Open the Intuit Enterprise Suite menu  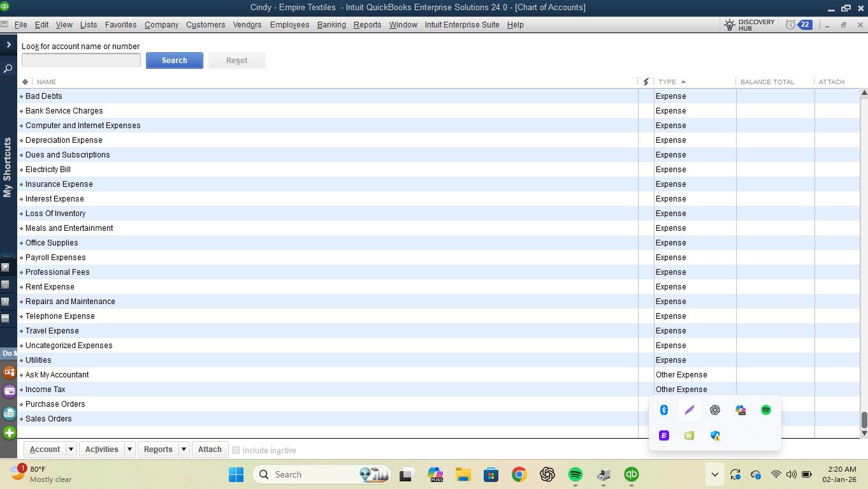tap(462, 25)
